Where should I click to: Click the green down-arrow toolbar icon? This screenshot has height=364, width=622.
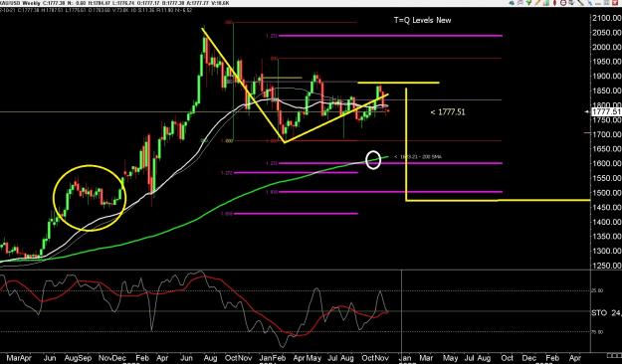pos(528,2)
